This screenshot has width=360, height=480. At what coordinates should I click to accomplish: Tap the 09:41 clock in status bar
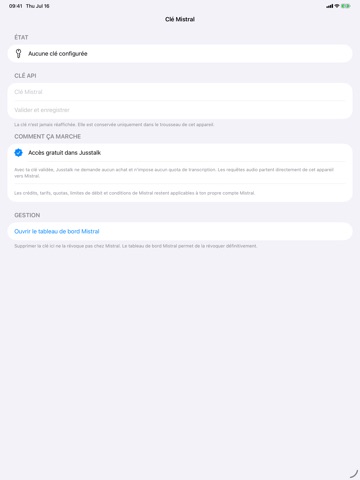(16, 6)
